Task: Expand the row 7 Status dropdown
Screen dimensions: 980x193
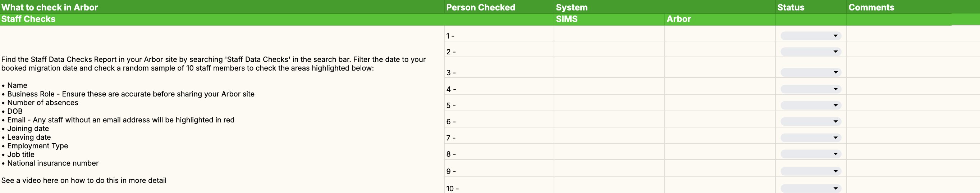Action: 810,138
